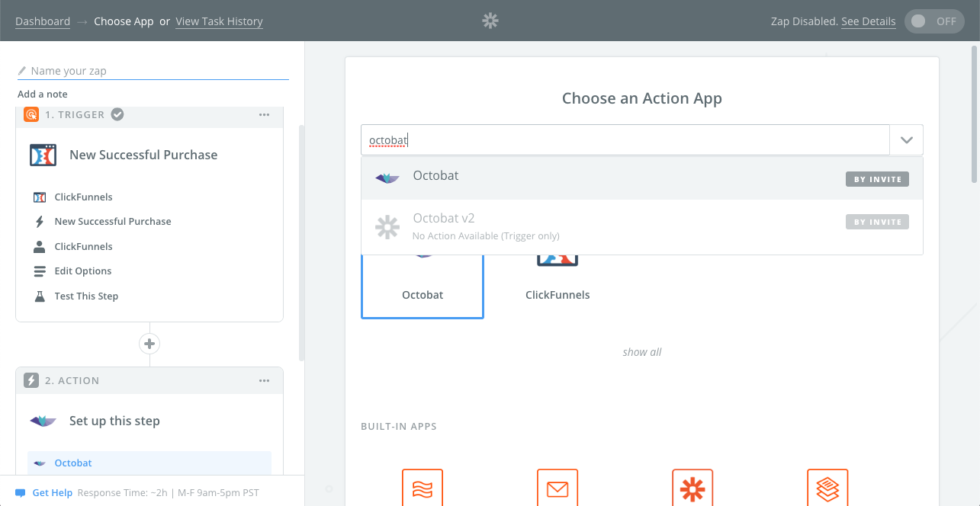Click the Octobat v2 gray gear icon
This screenshot has width=980, height=506.
387,227
